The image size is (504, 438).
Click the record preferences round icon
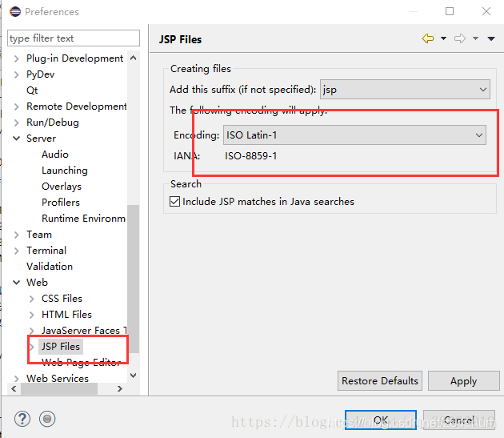tap(47, 419)
